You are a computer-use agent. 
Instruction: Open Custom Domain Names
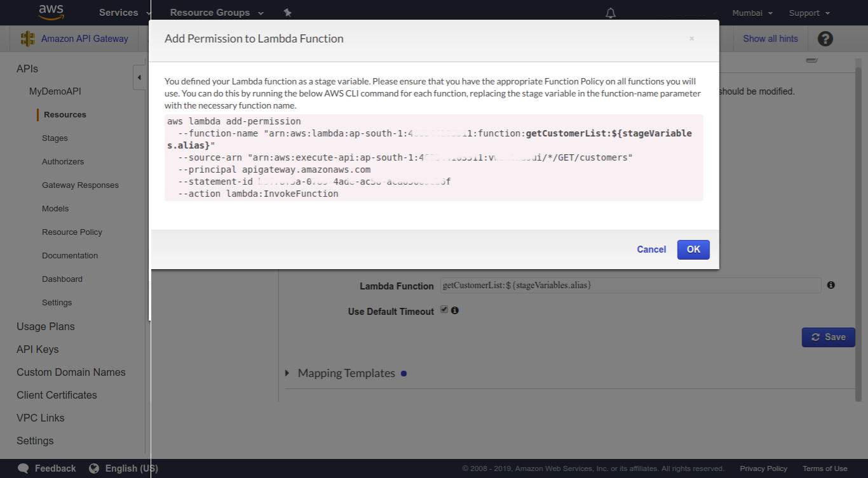click(x=71, y=372)
